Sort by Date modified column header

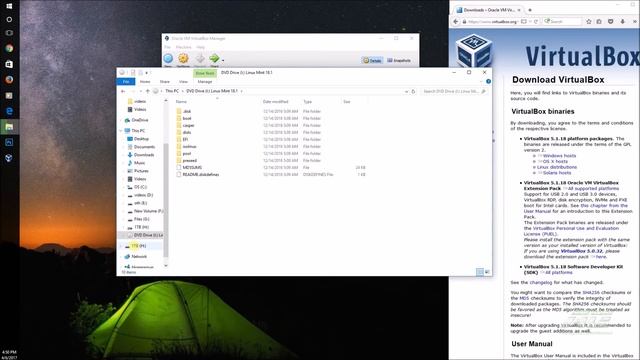click(x=276, y=102)
